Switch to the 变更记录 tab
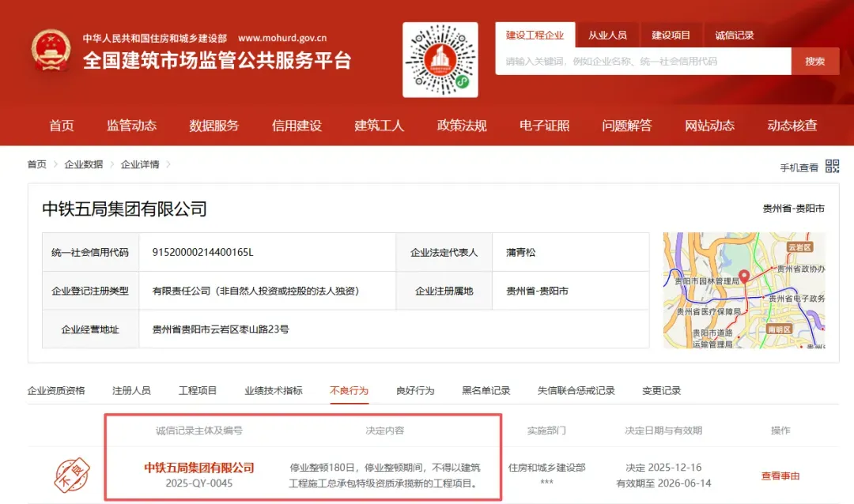 (661, 390)
